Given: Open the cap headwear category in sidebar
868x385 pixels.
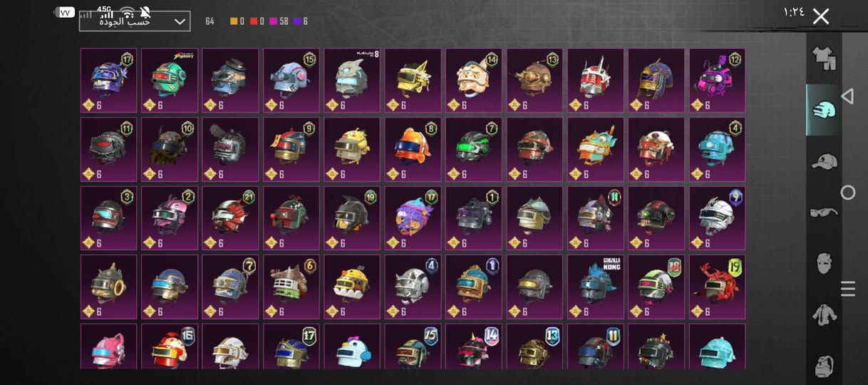Looking at the screenshot, I should pos(824,161).
